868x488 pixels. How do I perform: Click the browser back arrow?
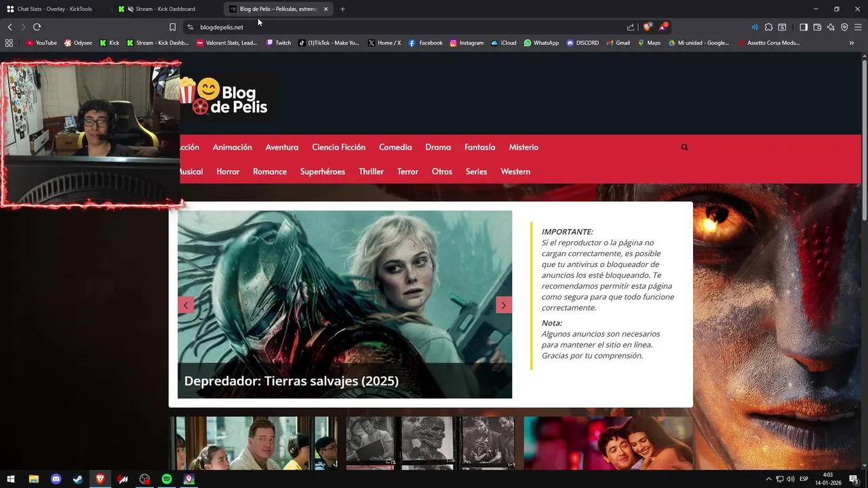pyautogui.click(x=9, y=27)
